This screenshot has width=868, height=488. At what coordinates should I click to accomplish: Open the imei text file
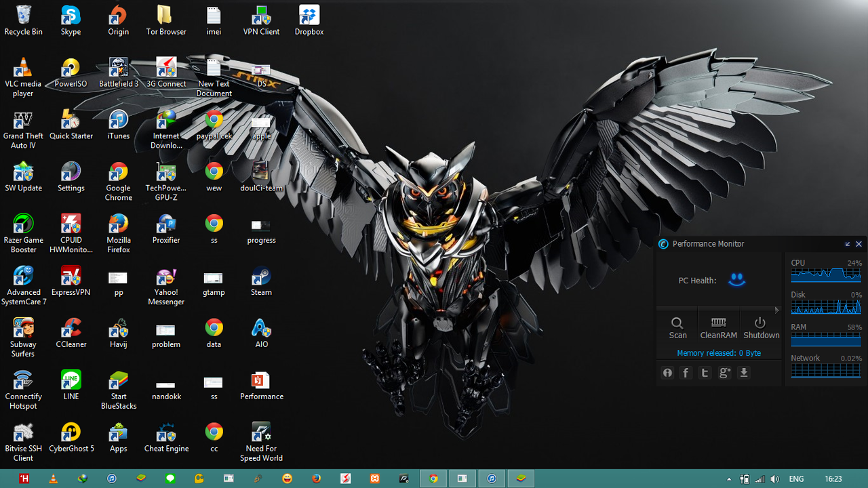coord(214,20)
